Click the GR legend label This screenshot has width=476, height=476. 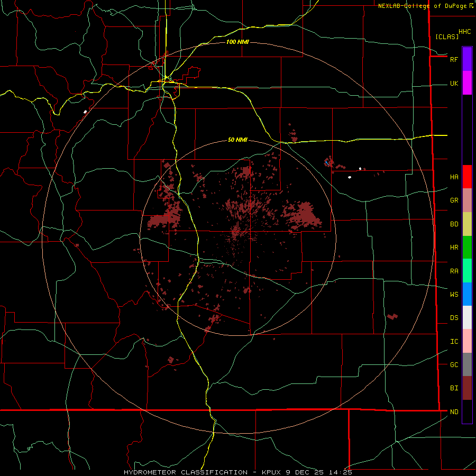[x=454, y=200]
